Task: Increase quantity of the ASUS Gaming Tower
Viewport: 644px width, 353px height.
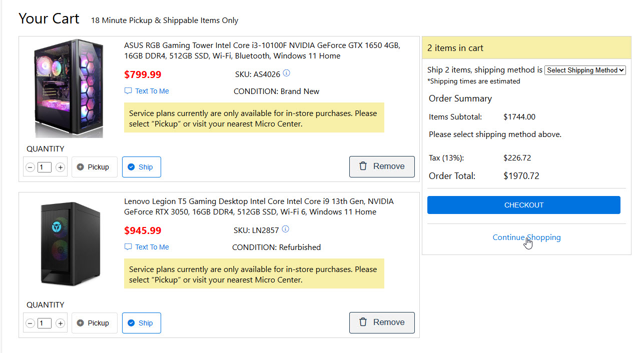Action: (x=60, y=167)
